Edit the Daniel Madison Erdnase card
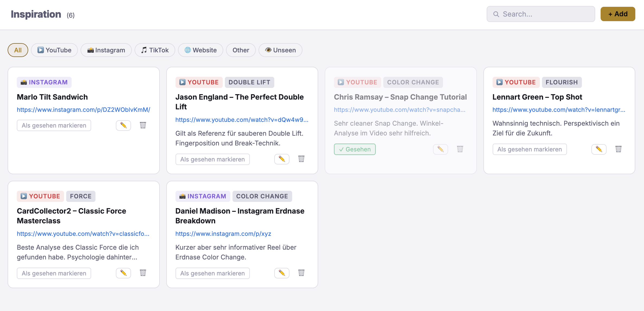Viewport: 644px width, 311px height. pos(282,273)
